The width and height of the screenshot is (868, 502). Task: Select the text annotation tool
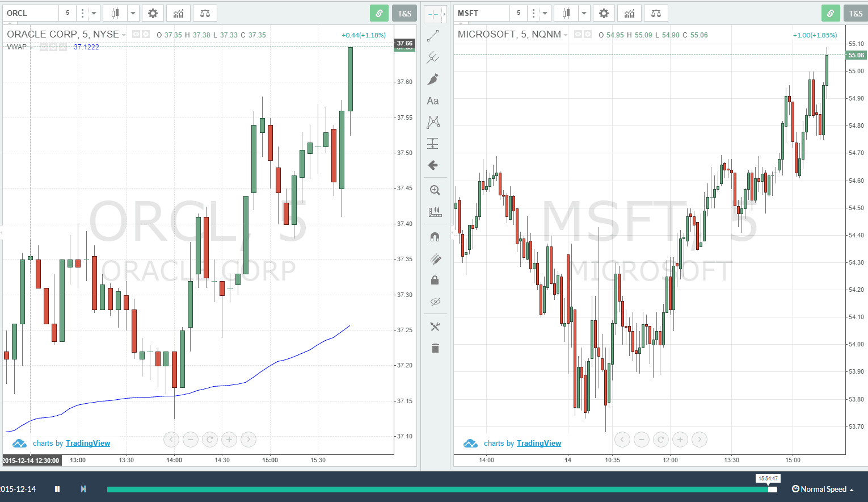[x=433, y=101]
